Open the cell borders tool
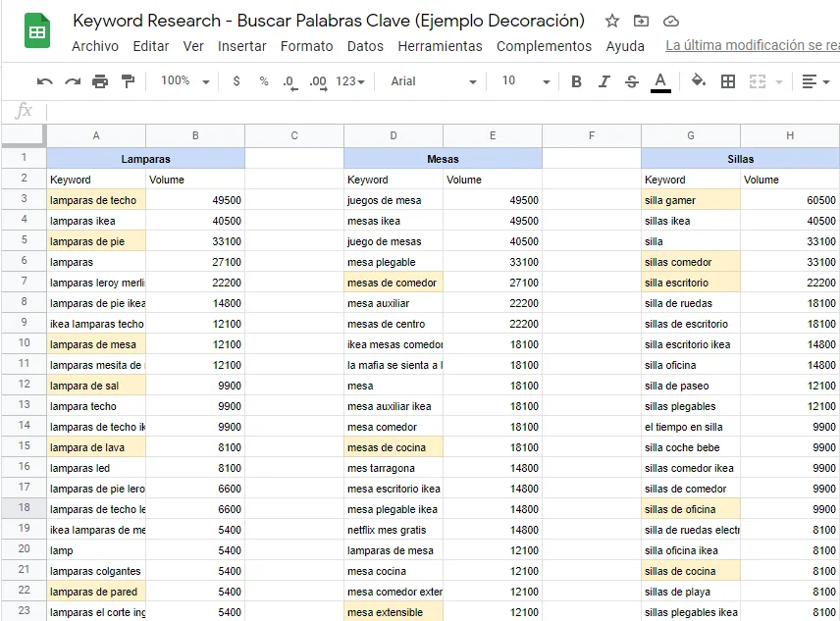 pyautogui.click(x=728, y=81)
